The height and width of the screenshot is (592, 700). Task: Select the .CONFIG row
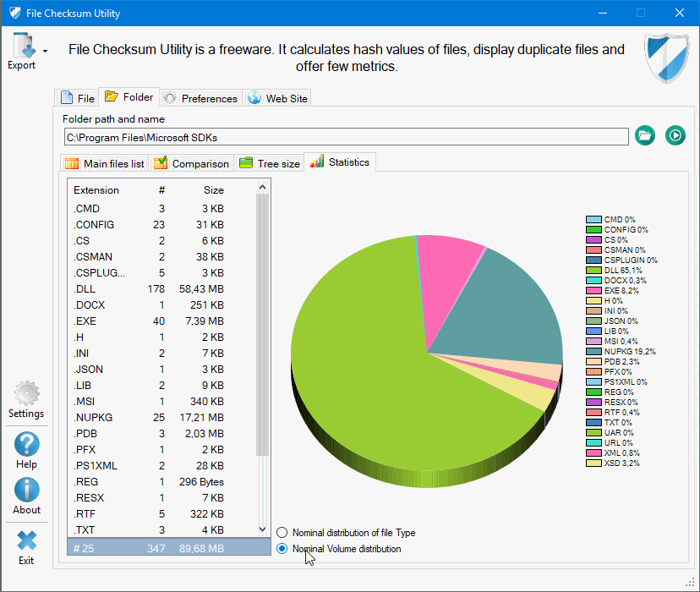pos(162,225)
